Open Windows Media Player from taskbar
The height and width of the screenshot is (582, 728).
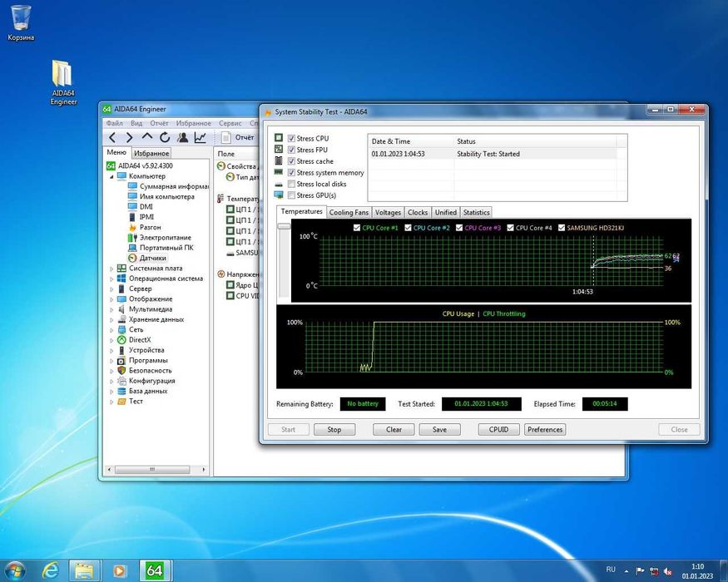pyautogui.click(x=119, y=570)
